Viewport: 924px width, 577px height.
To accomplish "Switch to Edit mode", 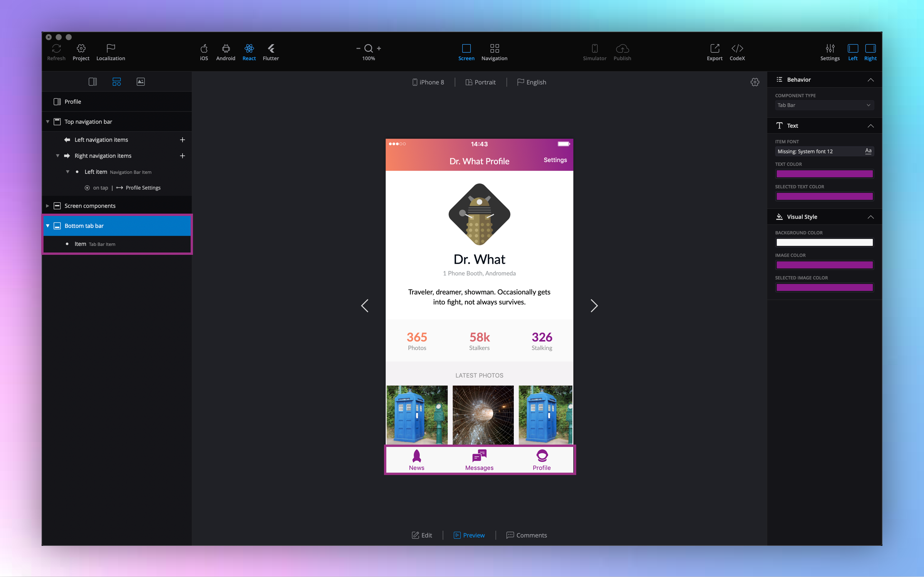I will point(422,535).
